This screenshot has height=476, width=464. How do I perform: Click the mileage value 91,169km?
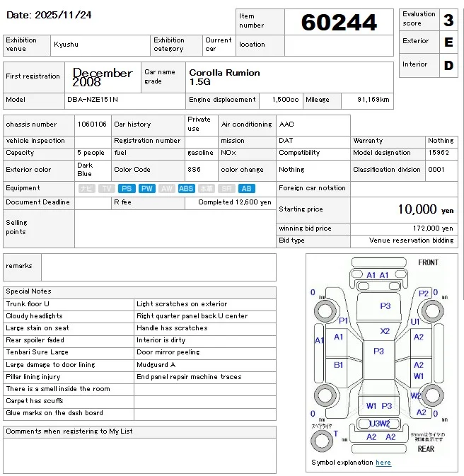click(373, 100)
